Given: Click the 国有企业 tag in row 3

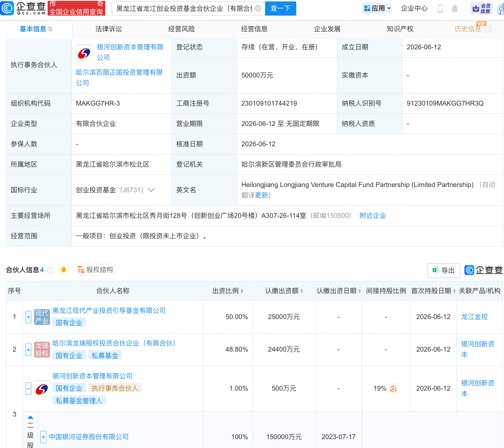Looking at the screenshot, I should point(69,388).
